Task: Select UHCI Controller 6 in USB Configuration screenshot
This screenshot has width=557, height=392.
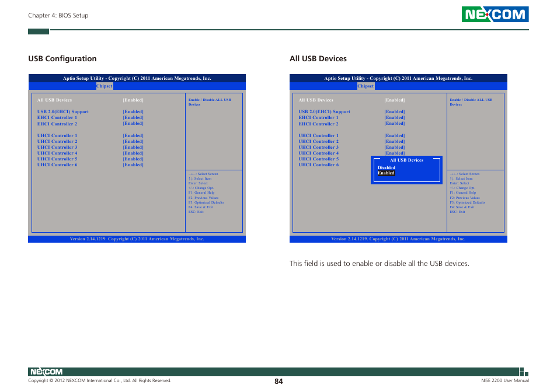Action: click(x=57, y=164)
